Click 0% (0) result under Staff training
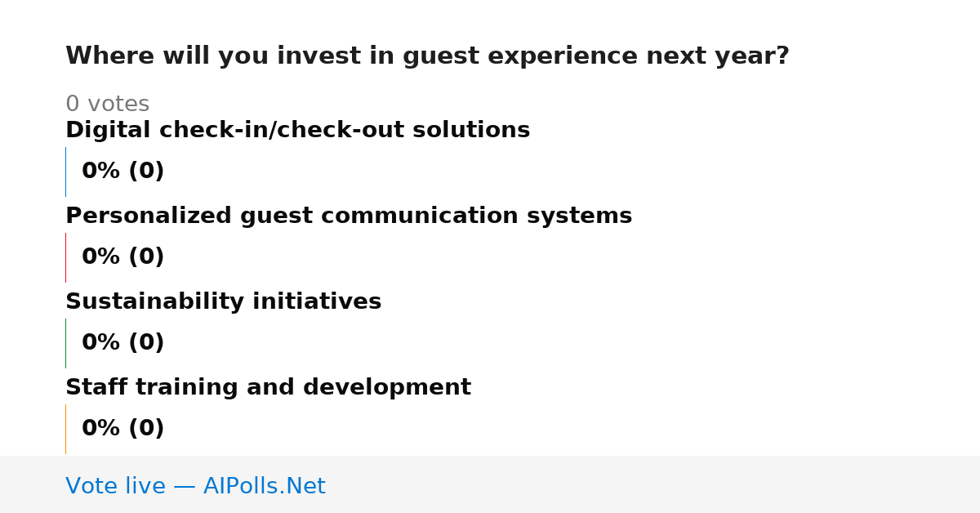Image resolution: width=980 pixels, height=513 pixels. 122,429
